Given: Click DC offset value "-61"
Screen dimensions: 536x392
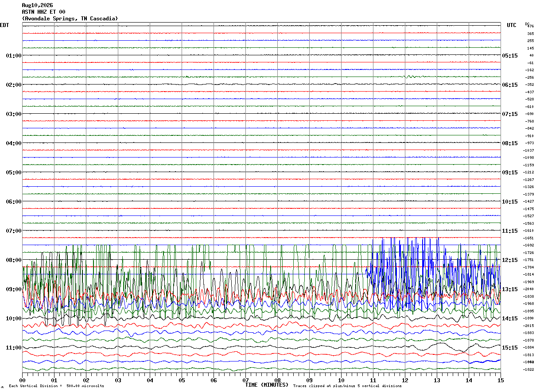Looking at the screenshot, I should coord(530,63).
